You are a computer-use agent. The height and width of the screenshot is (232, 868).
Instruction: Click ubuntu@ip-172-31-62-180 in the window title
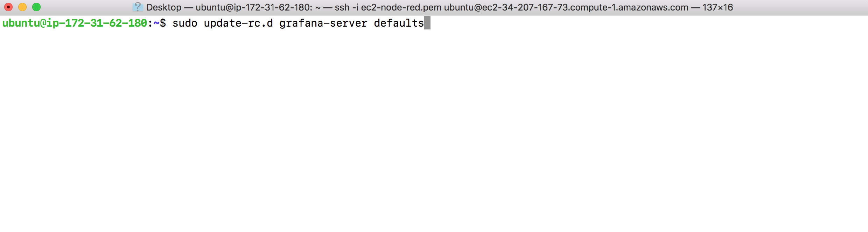point(252,7)
